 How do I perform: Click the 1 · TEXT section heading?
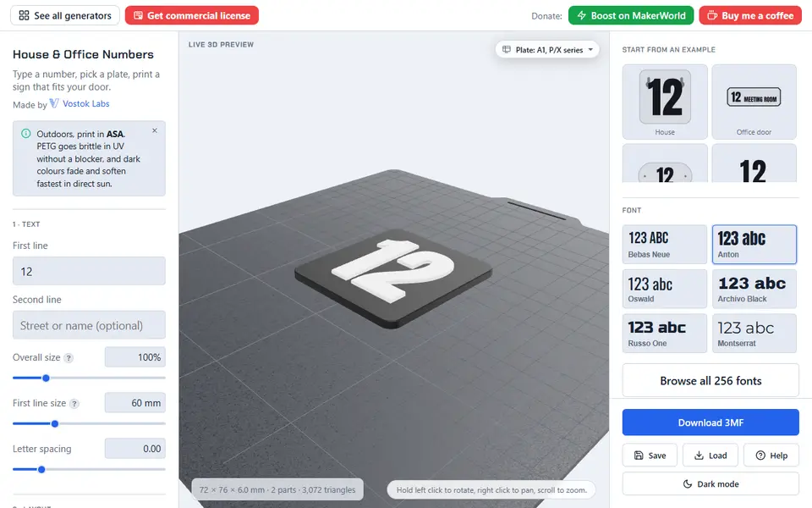click(26, 224)
